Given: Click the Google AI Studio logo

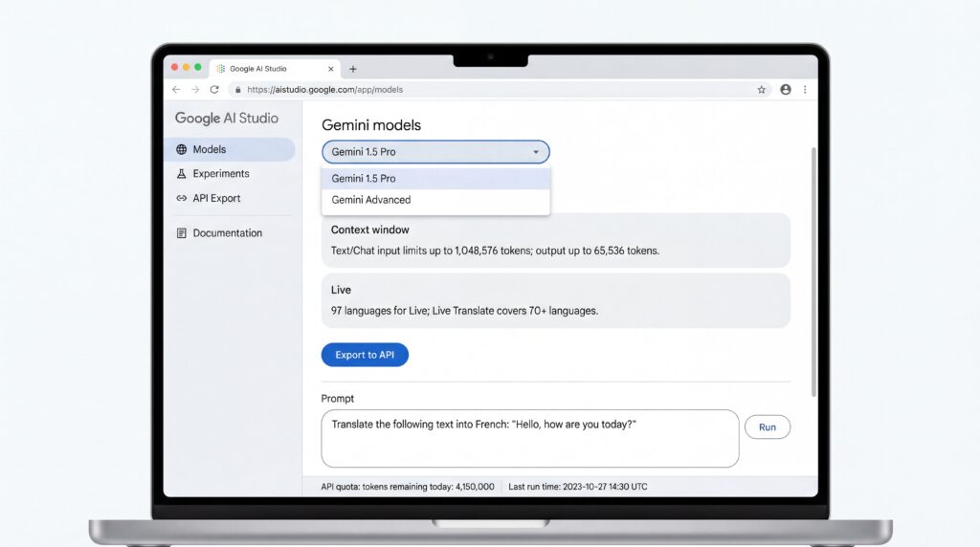Looking at the screenshot, I should tap(226, 118).
